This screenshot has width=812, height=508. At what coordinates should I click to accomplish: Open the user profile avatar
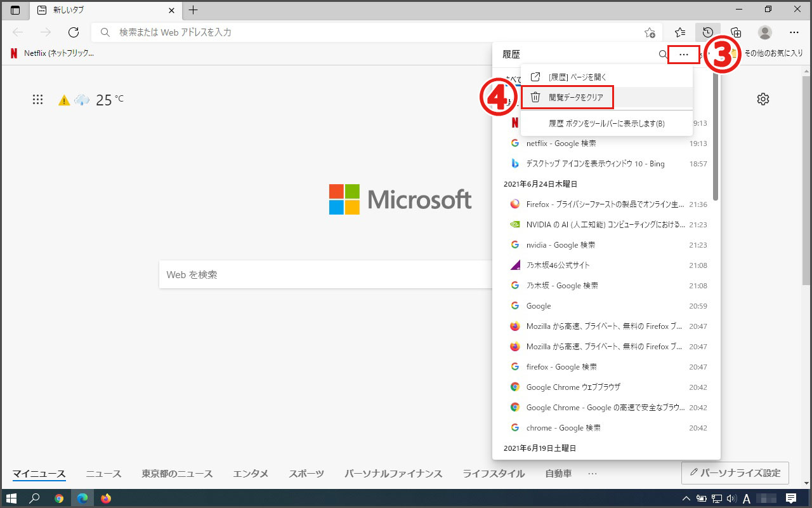point(765,32)
